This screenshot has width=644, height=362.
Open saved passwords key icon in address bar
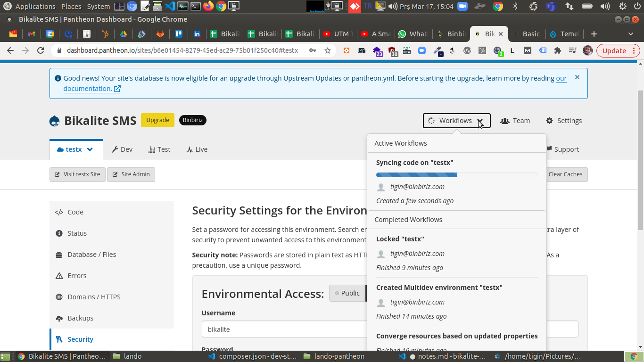313,50
